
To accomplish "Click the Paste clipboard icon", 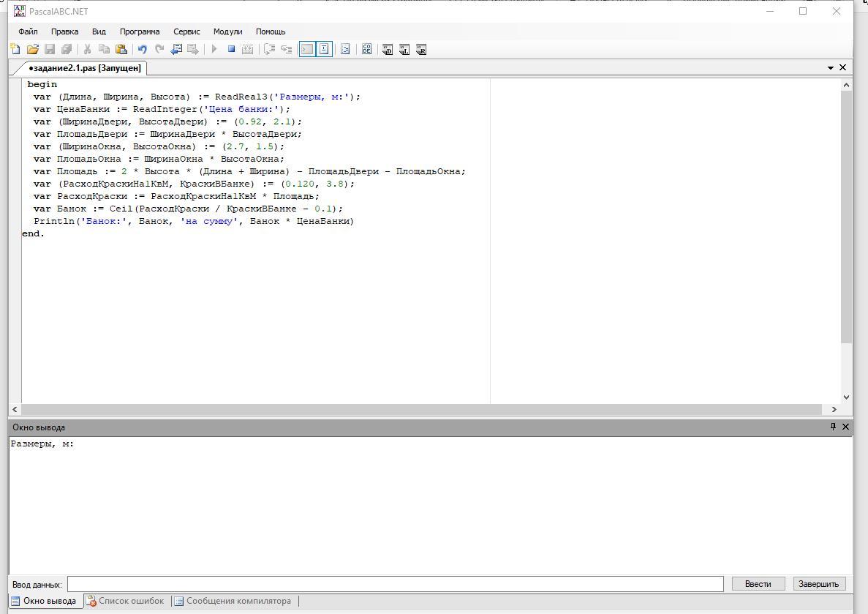I will click(x=121, y=49).
